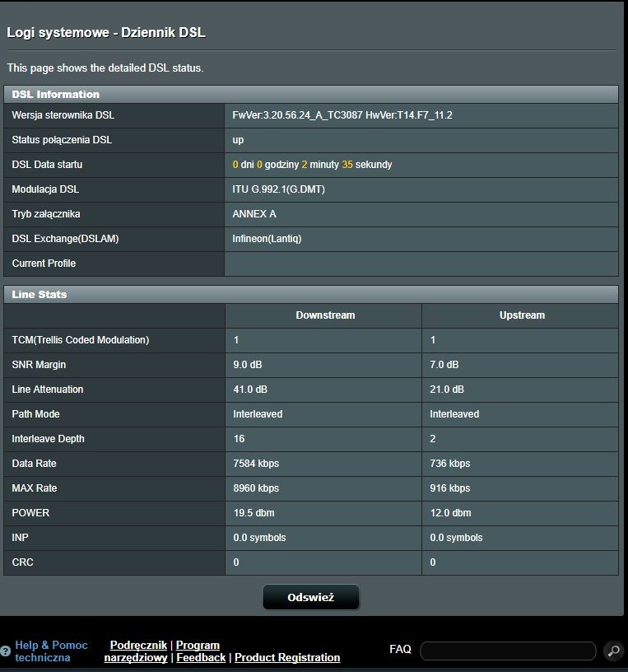Click the Upstream column header

click(522, 315)
